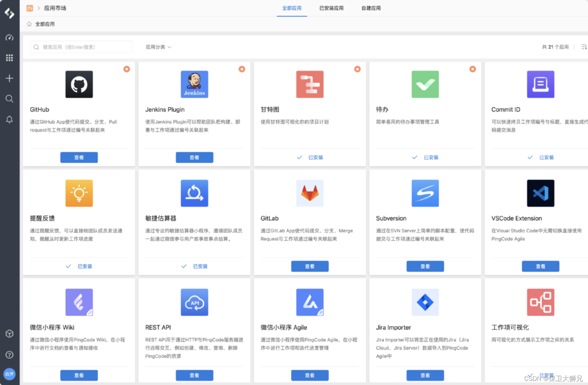Click the REST API card title
This screenshot has width=588, height=385.
click(x=158, y=327)
